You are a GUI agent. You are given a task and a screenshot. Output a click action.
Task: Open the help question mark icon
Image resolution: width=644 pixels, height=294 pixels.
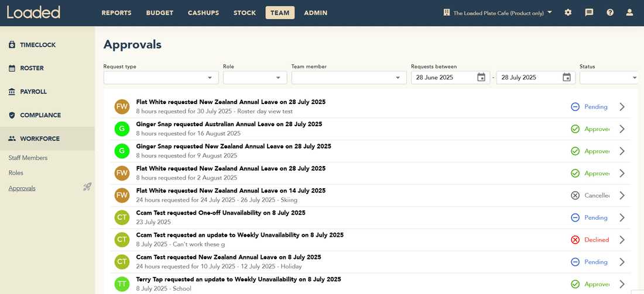610,13
